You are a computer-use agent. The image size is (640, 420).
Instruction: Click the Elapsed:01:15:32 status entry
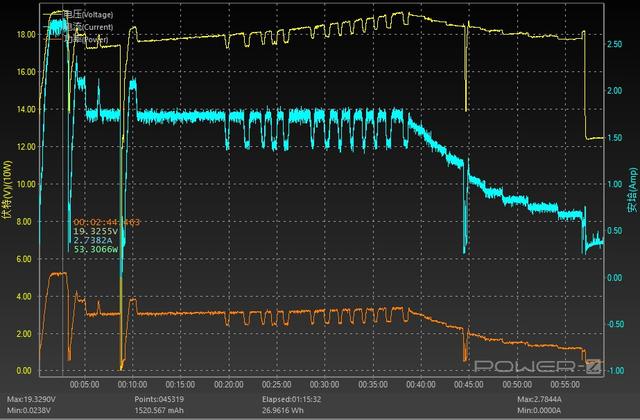tap(291, 399)
